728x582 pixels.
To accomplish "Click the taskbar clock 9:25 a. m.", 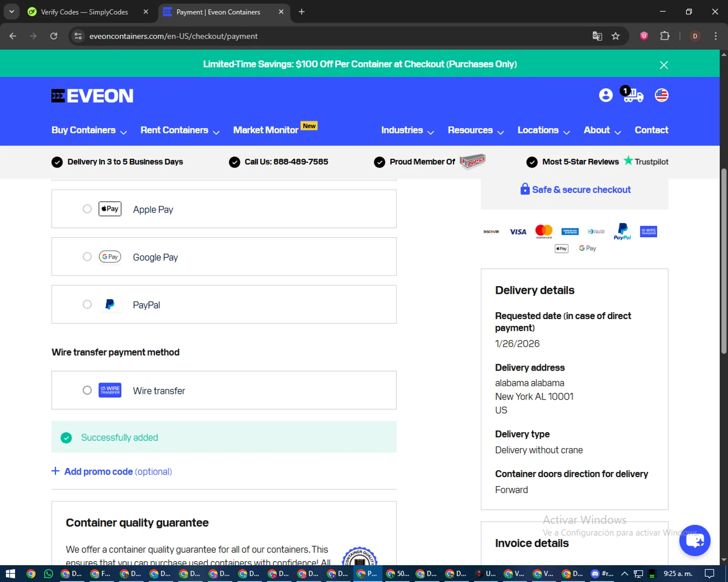I will [678, 574].
